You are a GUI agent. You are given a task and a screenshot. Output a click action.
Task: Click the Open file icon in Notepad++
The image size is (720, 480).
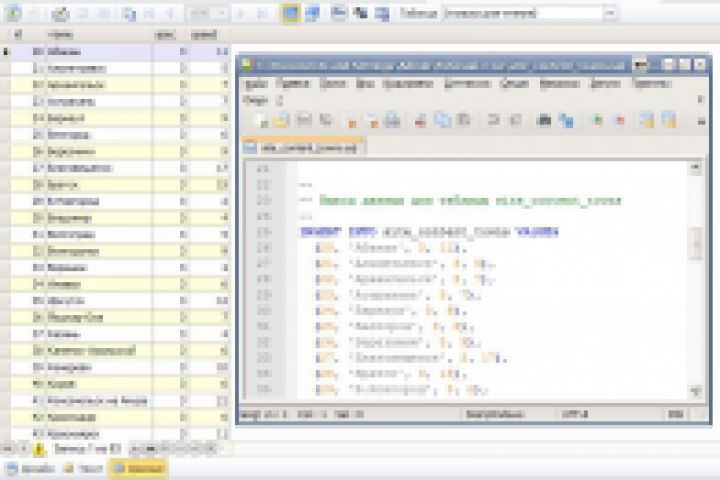(282, 120)
